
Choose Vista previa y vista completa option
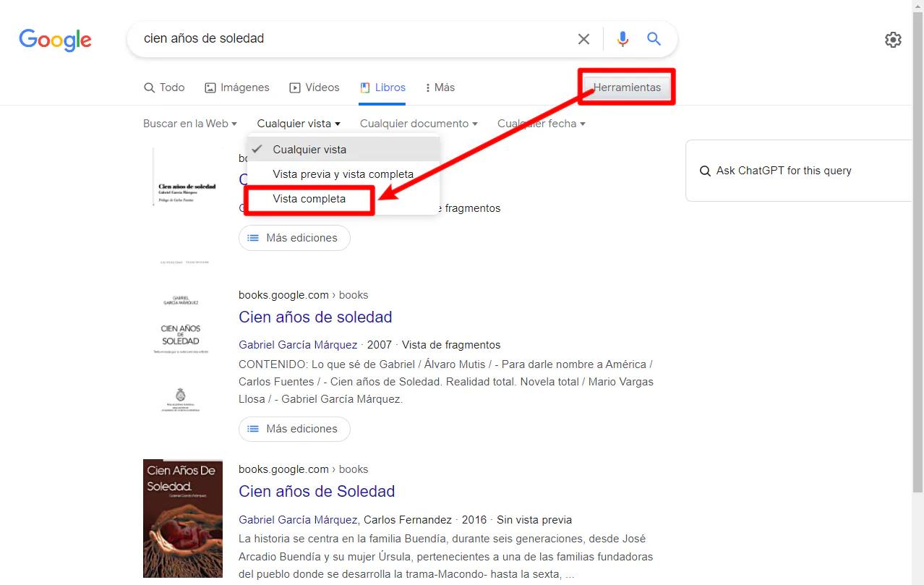point(343,174)
